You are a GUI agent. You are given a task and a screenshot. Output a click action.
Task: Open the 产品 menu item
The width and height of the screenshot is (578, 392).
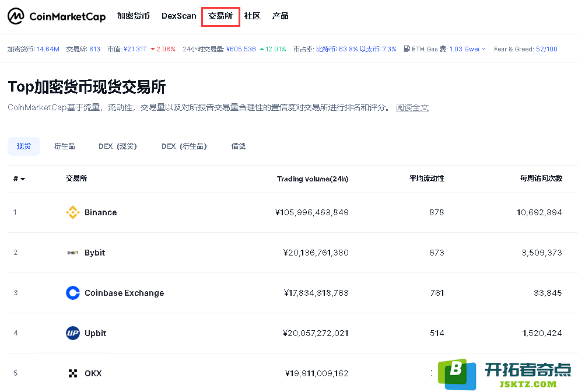(x=280, y=16)
